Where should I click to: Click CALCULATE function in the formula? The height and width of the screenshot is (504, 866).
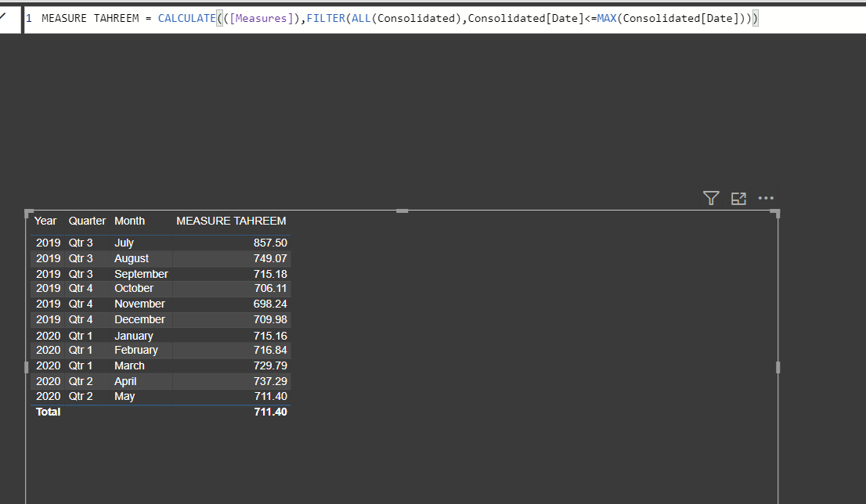coord(186,18)
